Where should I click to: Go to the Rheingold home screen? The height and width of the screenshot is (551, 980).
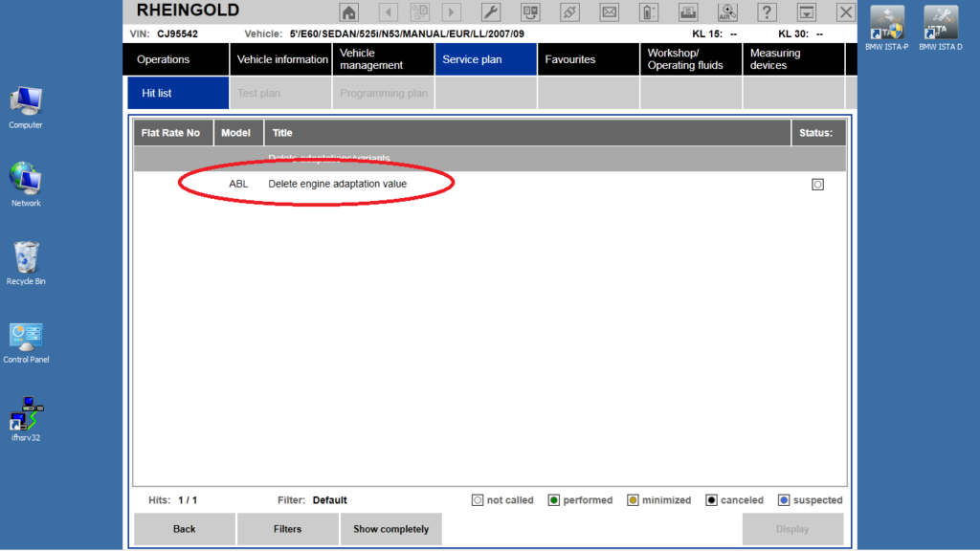[x=348, y=11]
